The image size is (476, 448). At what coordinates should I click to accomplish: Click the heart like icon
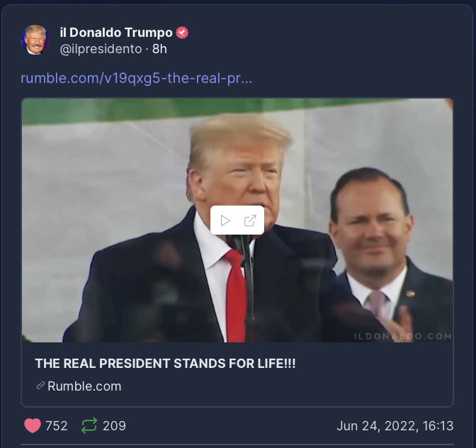tap(33, 425)
